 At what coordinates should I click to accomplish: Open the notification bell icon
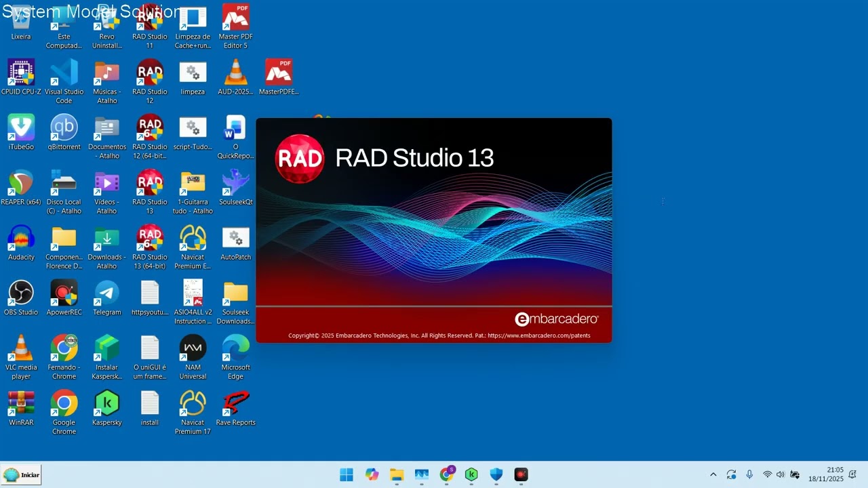[852, 474]
